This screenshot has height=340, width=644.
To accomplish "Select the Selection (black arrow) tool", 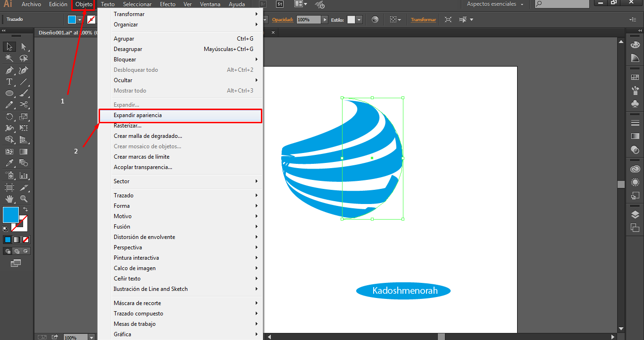I will coord(9,46).
